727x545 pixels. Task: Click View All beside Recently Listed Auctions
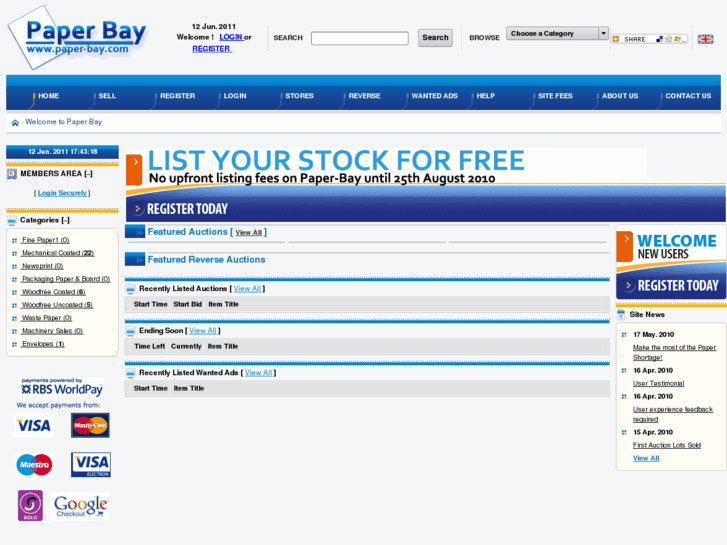click(x=247, y=289)
